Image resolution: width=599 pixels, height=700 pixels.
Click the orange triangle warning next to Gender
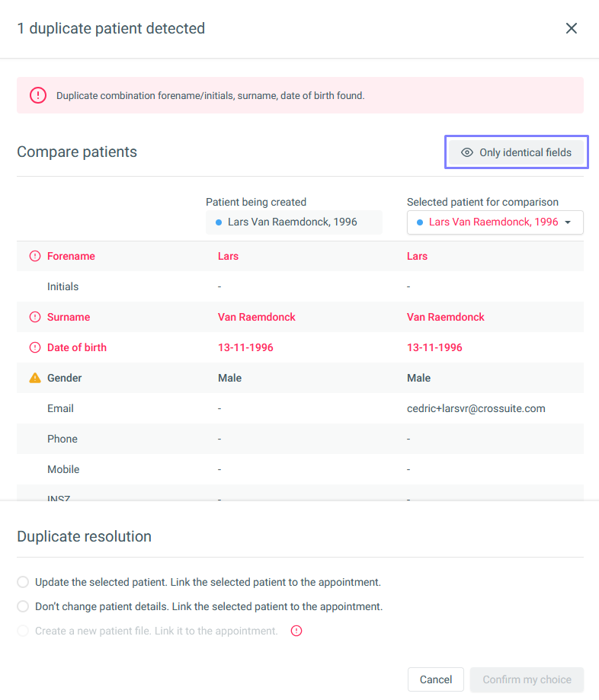pyautogui.click(x=35, y=378)
